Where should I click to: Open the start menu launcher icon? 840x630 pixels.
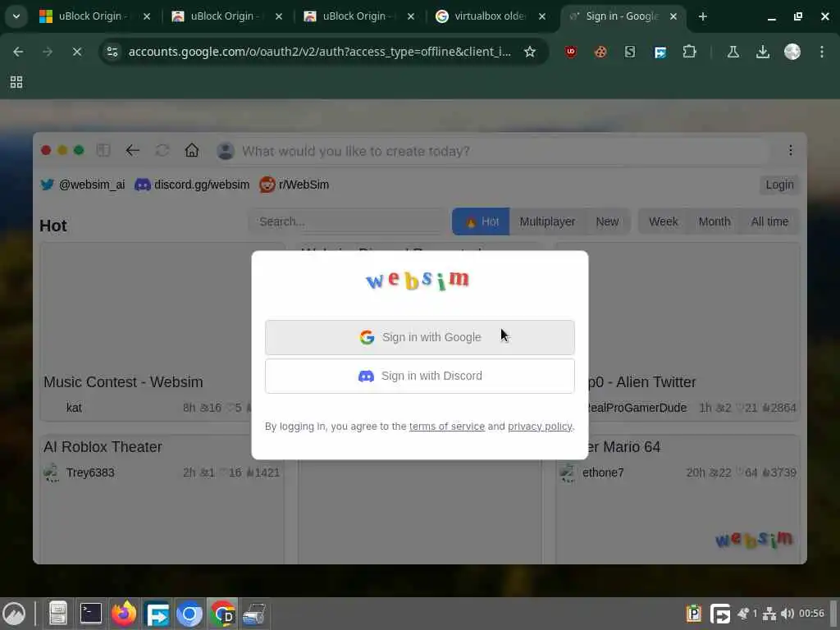point(14,614)
